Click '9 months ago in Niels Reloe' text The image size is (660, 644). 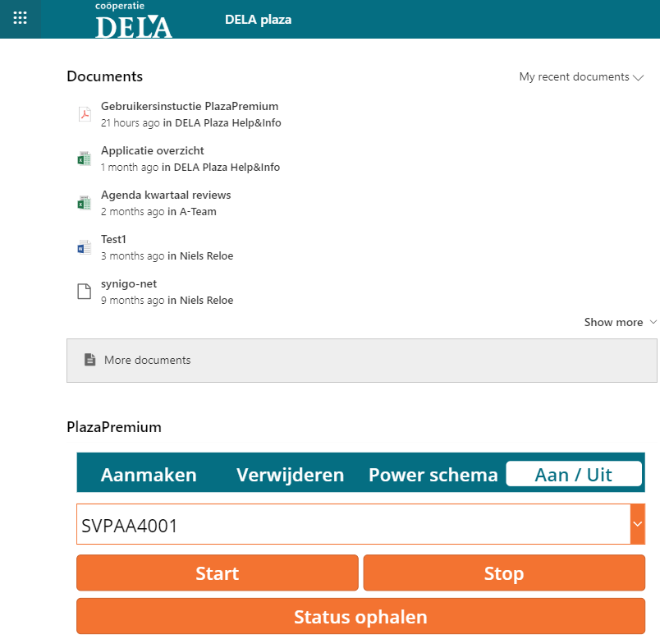(x=167, y=301)
